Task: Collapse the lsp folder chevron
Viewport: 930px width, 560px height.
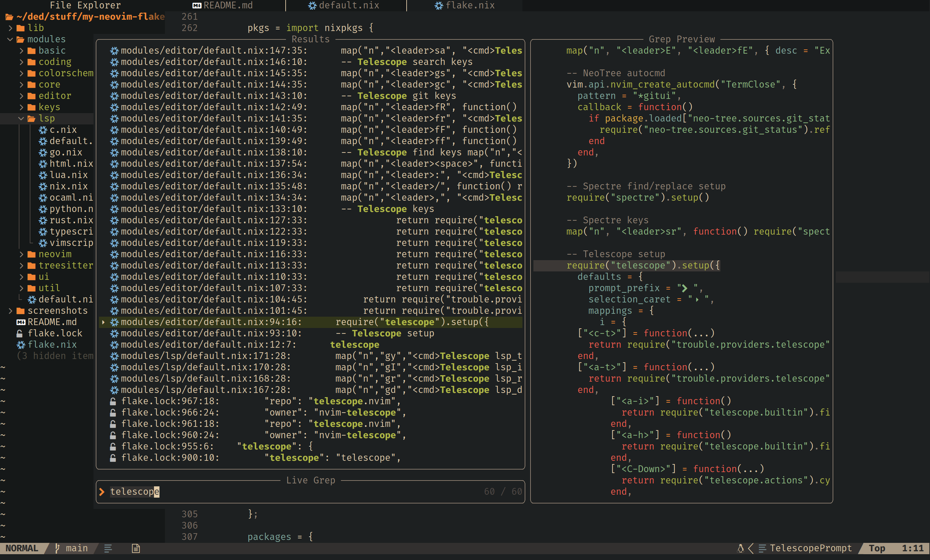Action: point(21,118)
